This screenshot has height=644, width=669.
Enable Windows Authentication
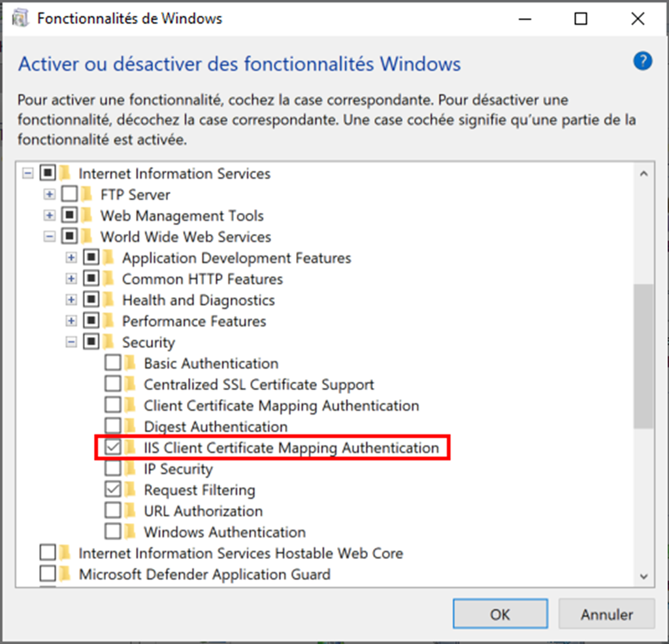click(112, 532)
